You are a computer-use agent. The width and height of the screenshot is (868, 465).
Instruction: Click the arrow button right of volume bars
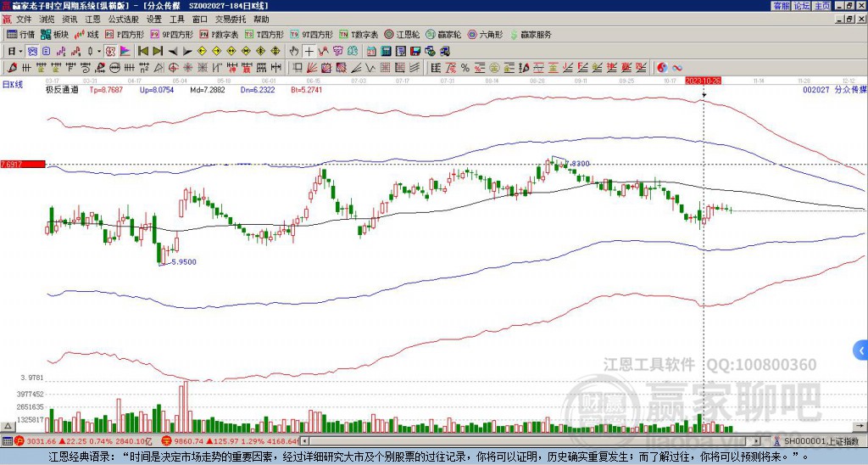tap(860, 426)
